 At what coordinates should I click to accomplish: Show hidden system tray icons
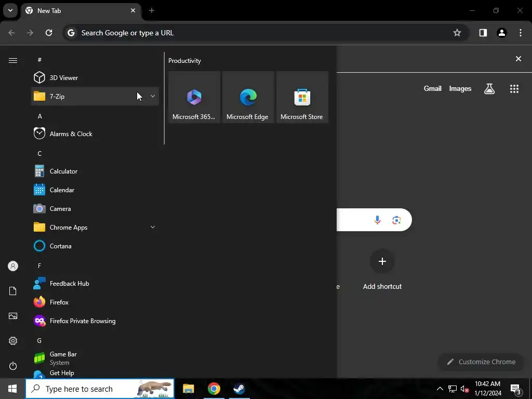point(440,389)
